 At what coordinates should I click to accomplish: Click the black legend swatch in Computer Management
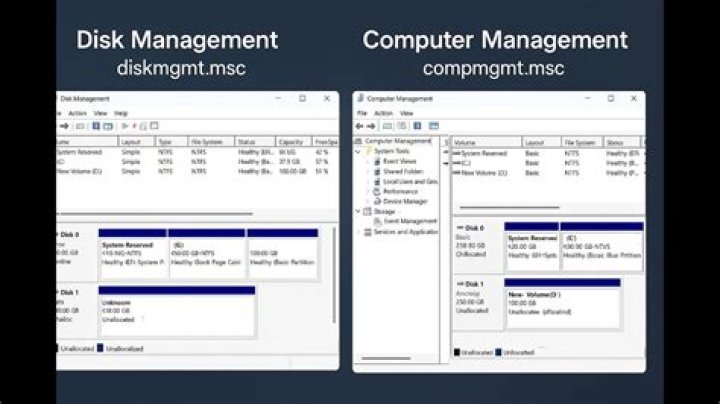tap(457, 352)
